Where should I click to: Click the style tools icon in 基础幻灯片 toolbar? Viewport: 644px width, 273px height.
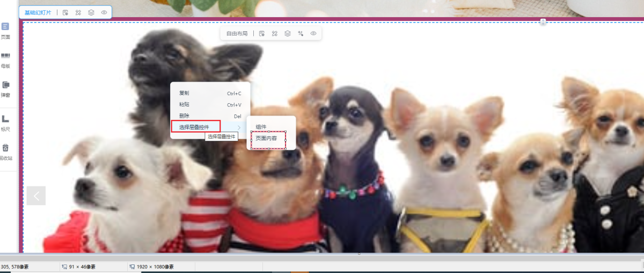(x=78, y=12)
